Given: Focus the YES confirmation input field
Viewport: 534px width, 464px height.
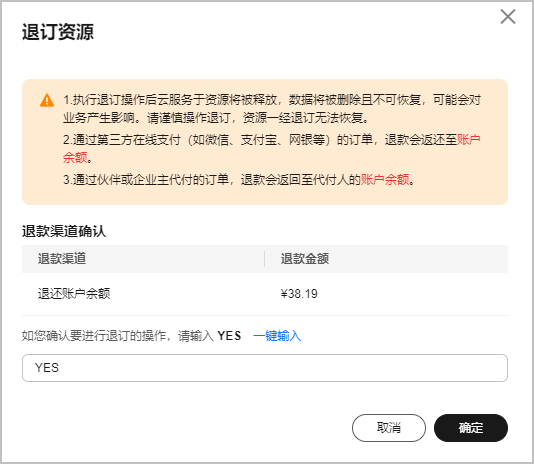Looking at the screenshot, I should pyautogui.click(x=265, y=368).
